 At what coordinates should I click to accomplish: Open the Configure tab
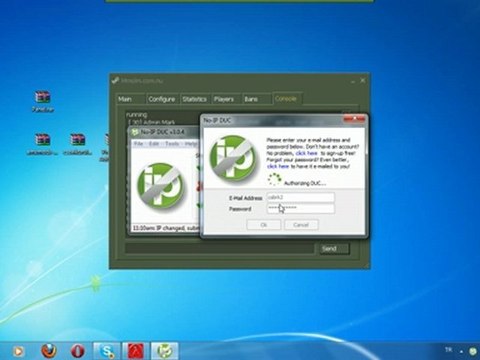[162, 99]
